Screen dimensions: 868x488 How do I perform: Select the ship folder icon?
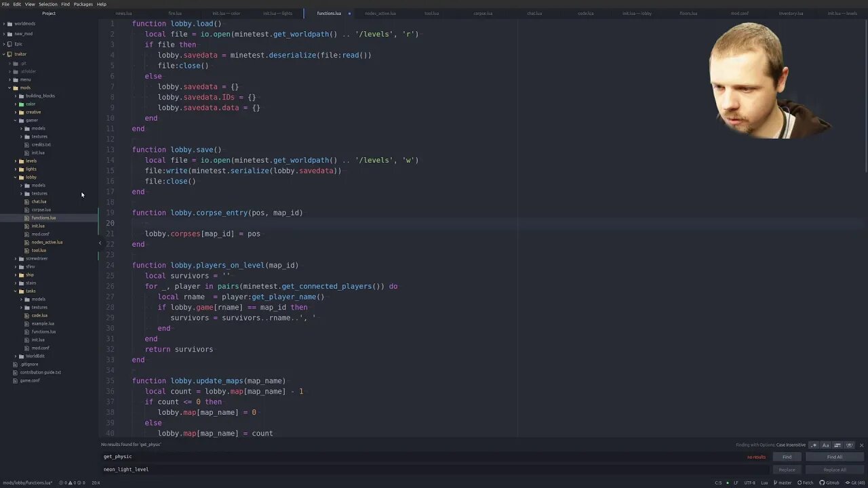(x=21, y=274)
